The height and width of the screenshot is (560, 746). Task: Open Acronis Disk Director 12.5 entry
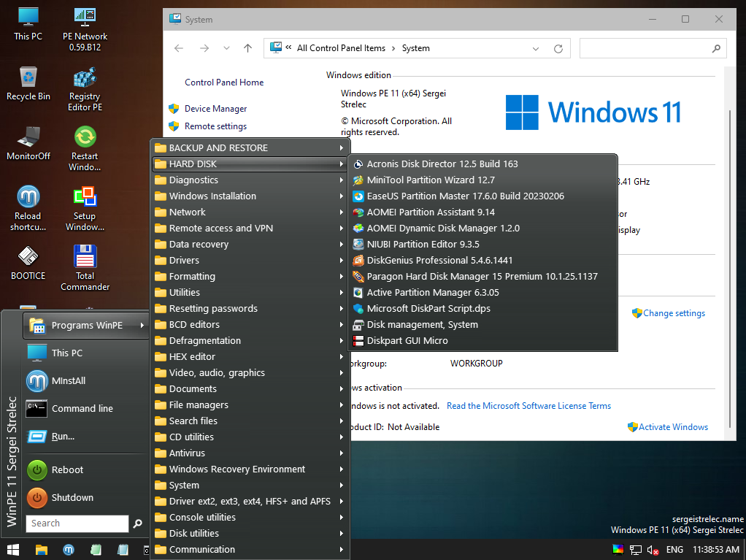click(x=482, y=164)
